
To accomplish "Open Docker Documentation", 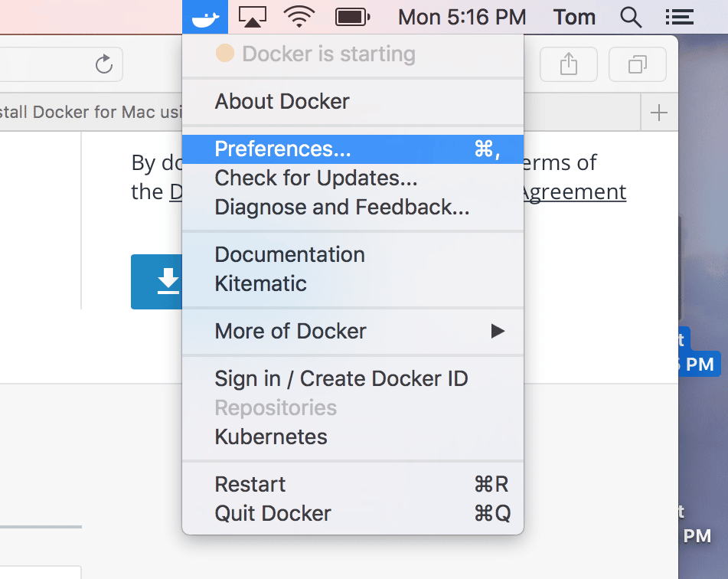I will [x=353, y=254].
